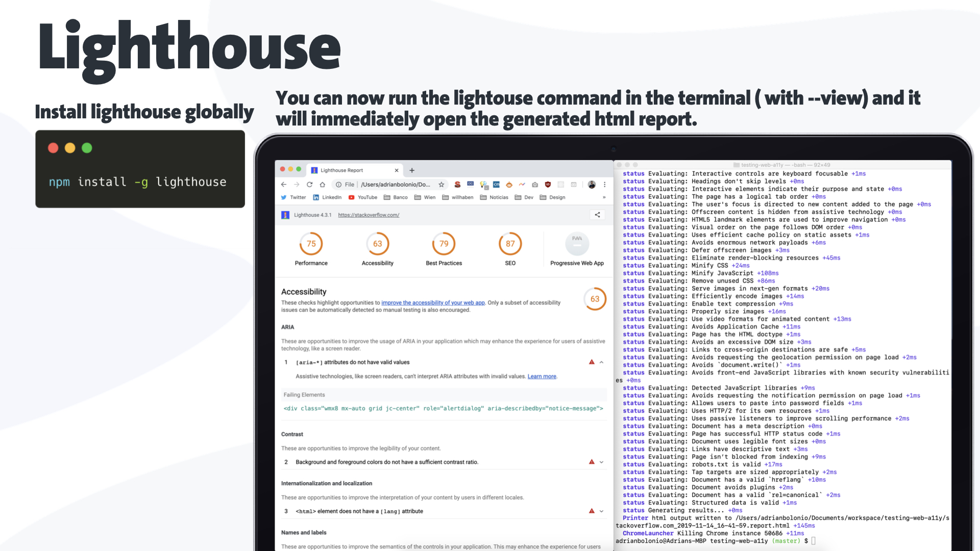Image resolution: width=980 pixels, height=551 pixels.
Task: Jump to Performance score 75 gauge
Action: click(311, 244)
